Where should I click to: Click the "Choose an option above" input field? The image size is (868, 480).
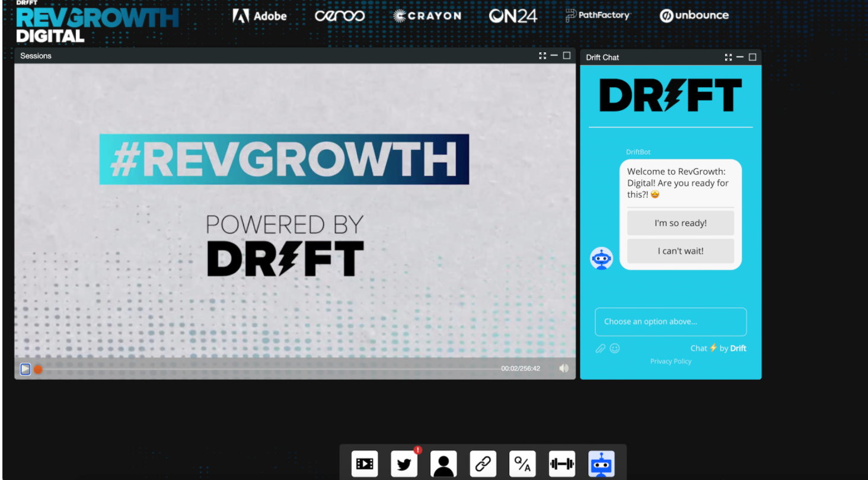pyautogui.click(x=671, y=322)
